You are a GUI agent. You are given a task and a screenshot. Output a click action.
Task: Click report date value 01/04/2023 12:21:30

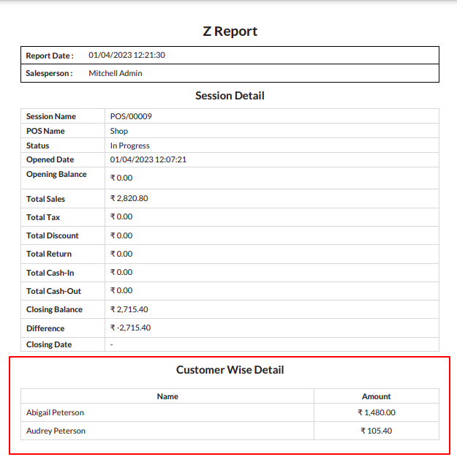point(126,55)
